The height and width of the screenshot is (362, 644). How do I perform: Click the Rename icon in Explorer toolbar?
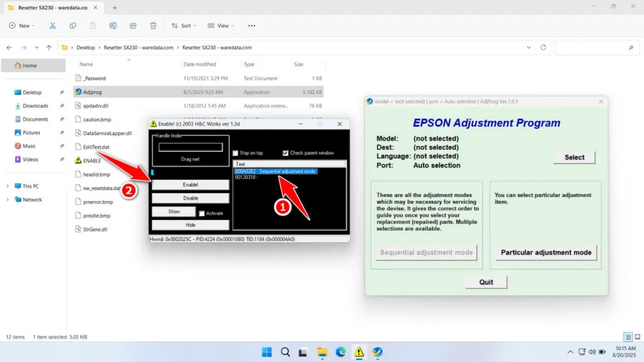[x=113, y=25]
